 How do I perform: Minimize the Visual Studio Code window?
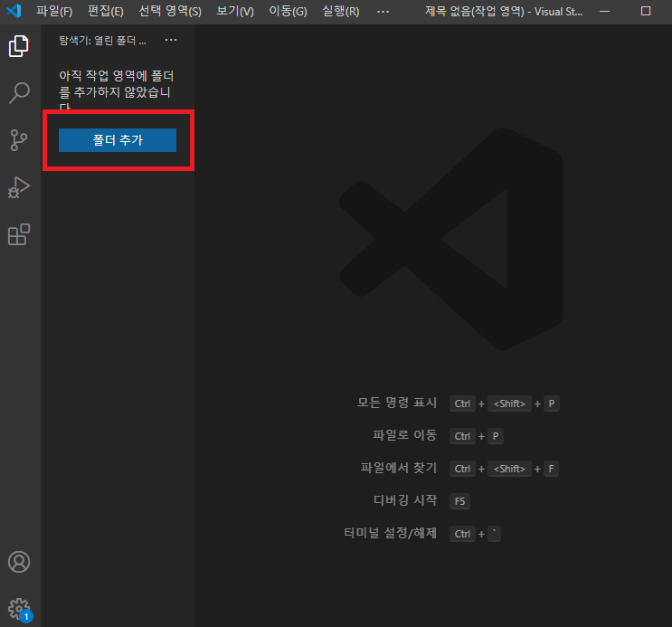tap(605, 12)
